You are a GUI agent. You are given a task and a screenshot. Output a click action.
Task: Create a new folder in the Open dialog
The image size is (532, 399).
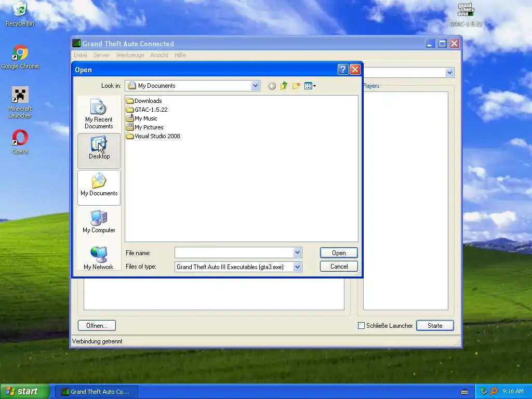pyautogui.click(x=296, y=86)
